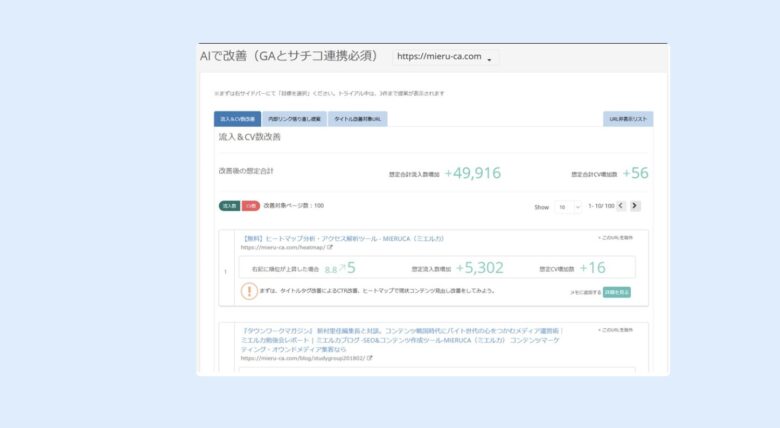This screenshot has width=780, height=428.
Task: Click external link icon beside the heatmap URL
Action: (330, 247)
